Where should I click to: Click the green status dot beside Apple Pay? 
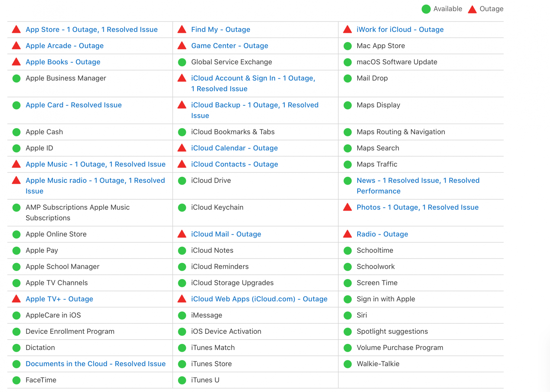(x=16, y=250)
